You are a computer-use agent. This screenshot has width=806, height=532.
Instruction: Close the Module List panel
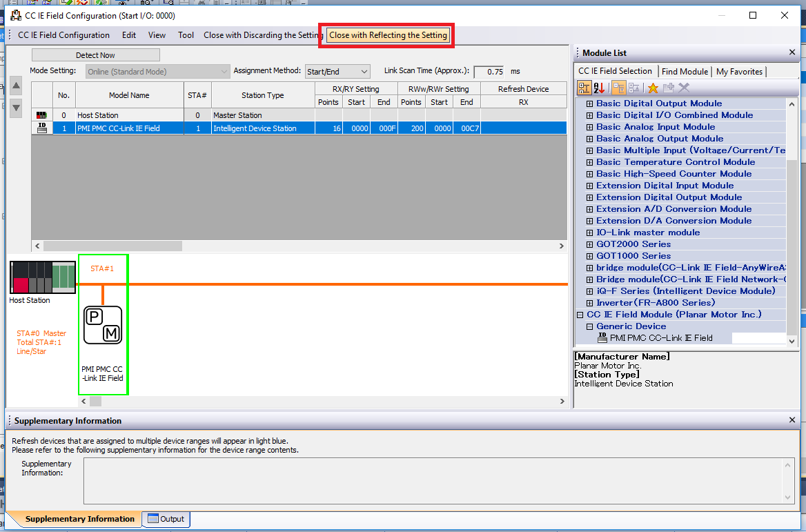click(792, 52)
